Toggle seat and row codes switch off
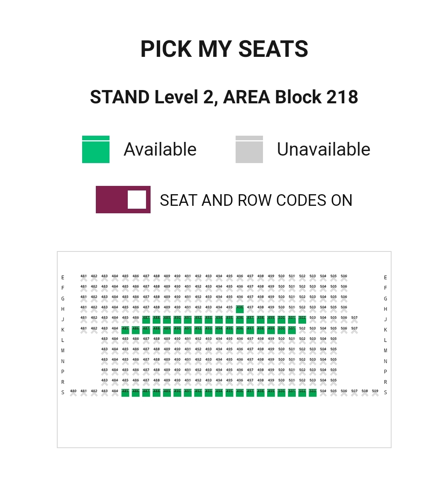Viewport: 448px width, 483px height. pyautogui.click(x=123, y=200)
